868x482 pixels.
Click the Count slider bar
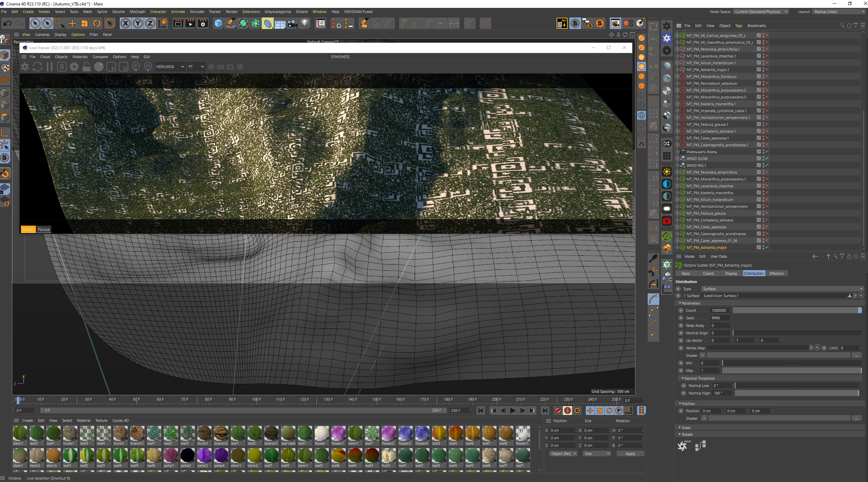tap(796, 310)
